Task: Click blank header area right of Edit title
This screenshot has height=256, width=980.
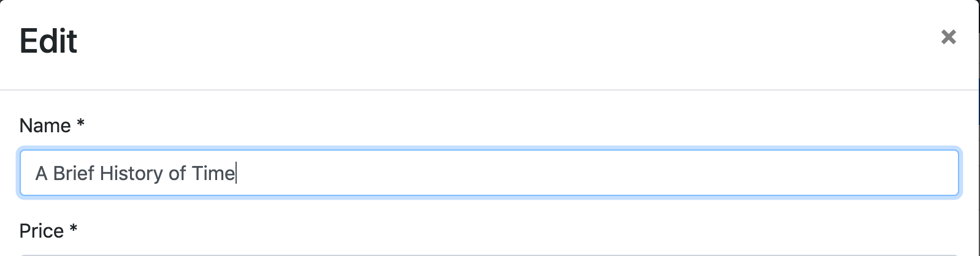Action: click(491, 41)
